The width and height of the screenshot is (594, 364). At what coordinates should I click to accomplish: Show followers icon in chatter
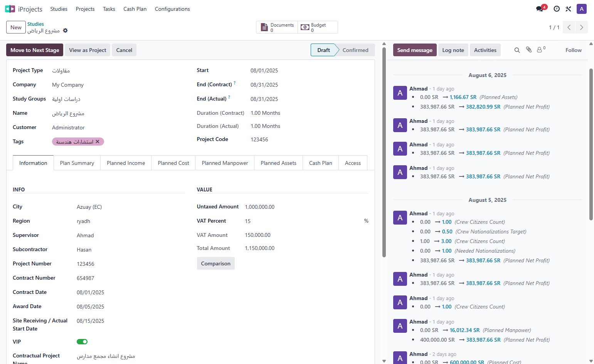coord(541,50)
